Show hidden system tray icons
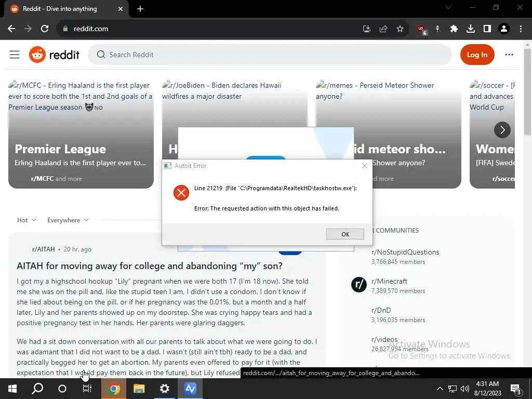The width and height of the screenshot is (532, 399). click(x=440, y=389)
